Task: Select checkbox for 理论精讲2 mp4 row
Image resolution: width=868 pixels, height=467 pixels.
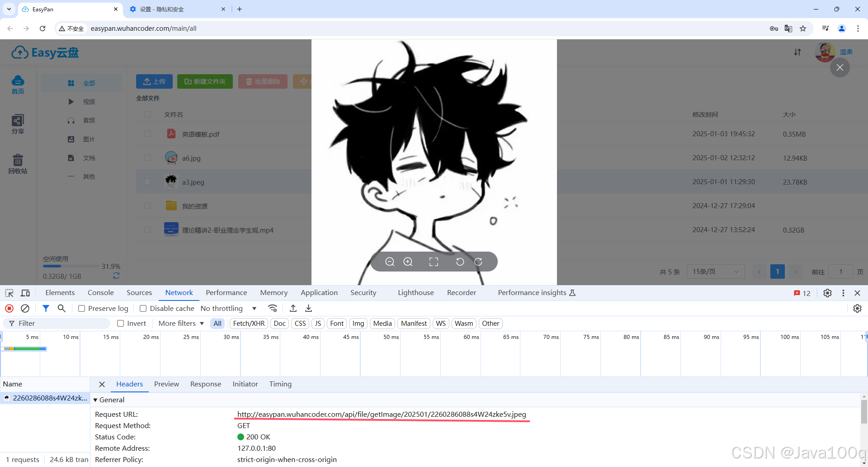Action: pos(147,229)
